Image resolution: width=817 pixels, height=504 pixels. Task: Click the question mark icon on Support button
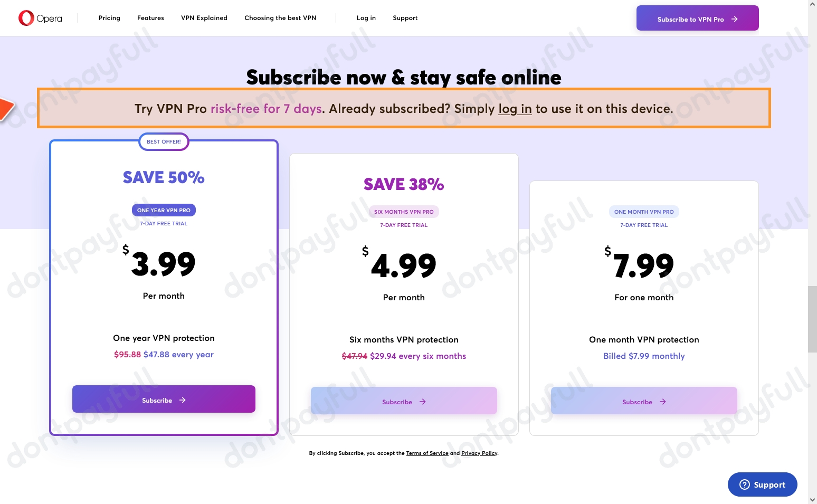(x=745, y=484)
